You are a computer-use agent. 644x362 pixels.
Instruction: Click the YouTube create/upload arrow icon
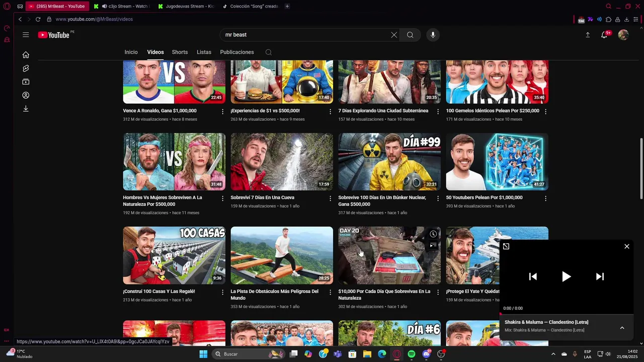coord(588,35)
